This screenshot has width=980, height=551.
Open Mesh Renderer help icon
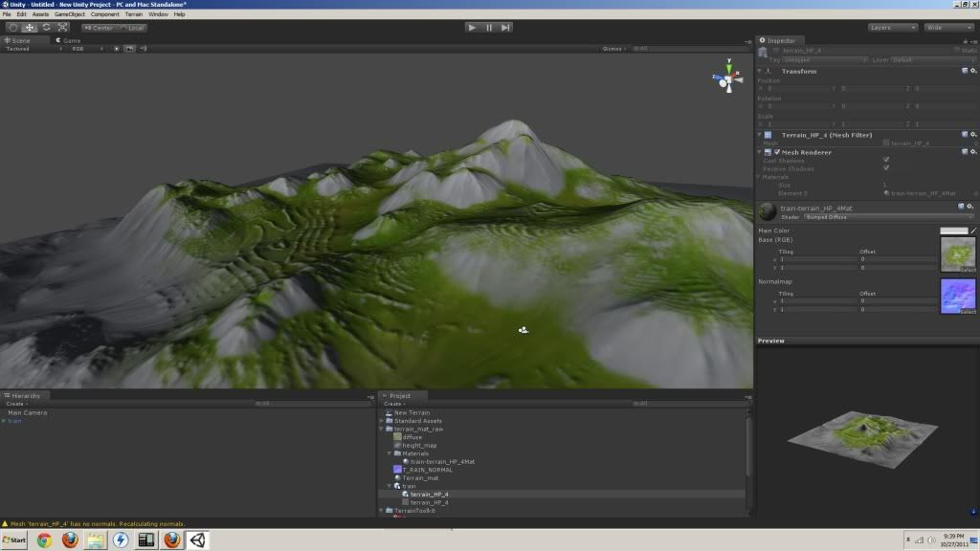click(x=965, y=152)
